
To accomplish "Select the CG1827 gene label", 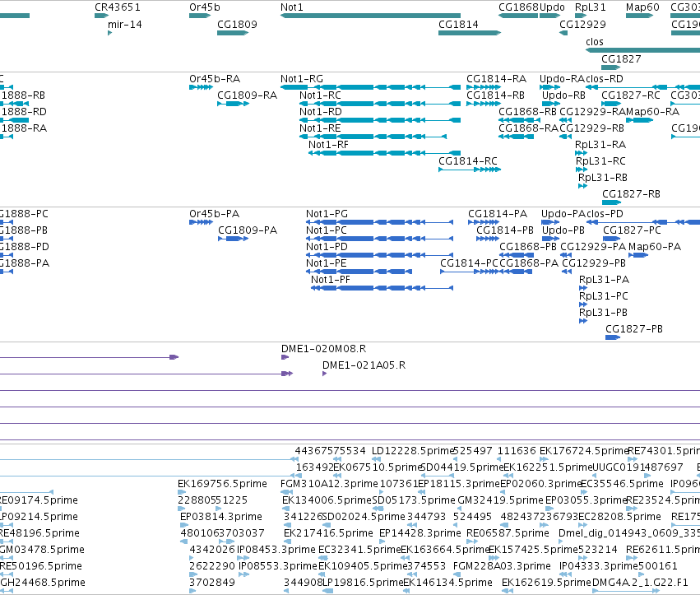I will coord(621,59).
